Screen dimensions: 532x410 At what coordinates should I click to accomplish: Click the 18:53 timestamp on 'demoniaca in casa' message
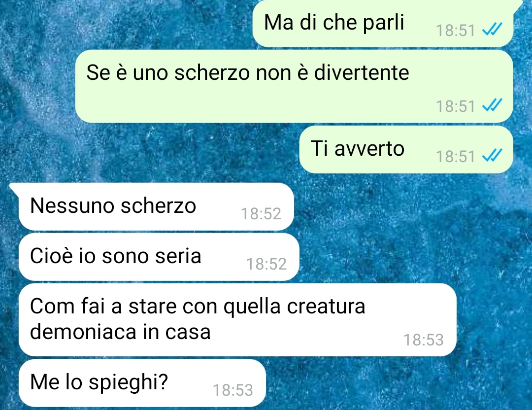pyautogui.click(x=424, y=340)
